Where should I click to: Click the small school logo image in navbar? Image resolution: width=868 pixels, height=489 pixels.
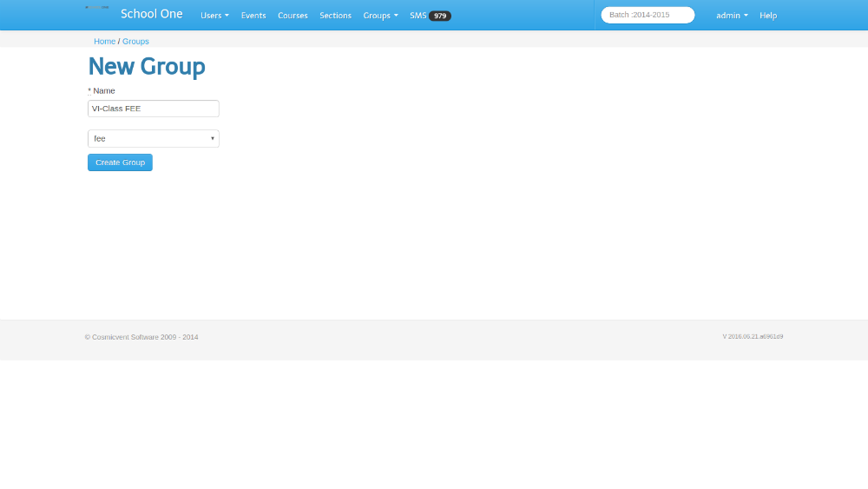(97, 8)
